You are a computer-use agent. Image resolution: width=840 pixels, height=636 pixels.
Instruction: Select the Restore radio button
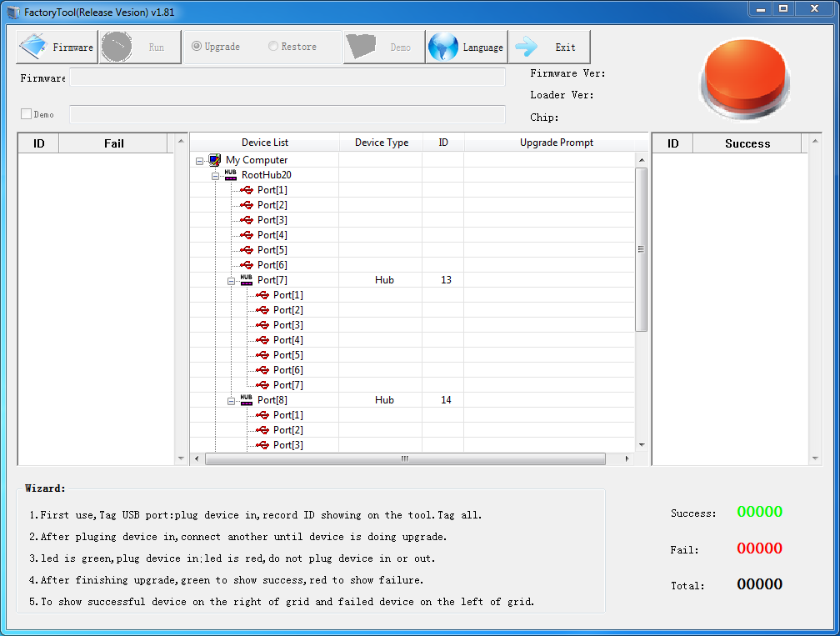point(273,47)
